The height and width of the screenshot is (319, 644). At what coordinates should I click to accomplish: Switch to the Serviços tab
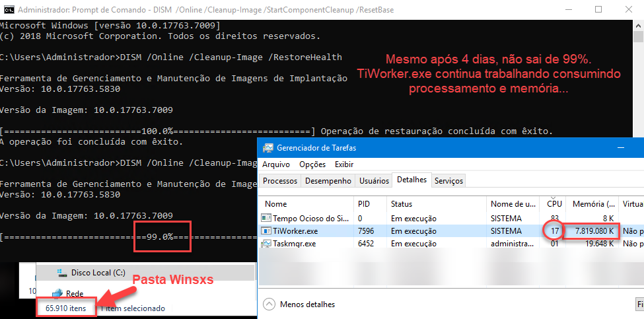tap(448, 181)
